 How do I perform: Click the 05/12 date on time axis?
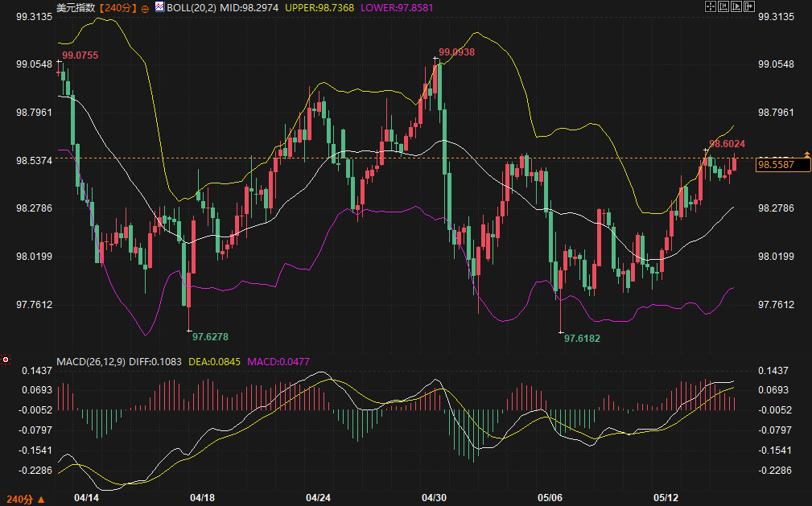point(666,498)
